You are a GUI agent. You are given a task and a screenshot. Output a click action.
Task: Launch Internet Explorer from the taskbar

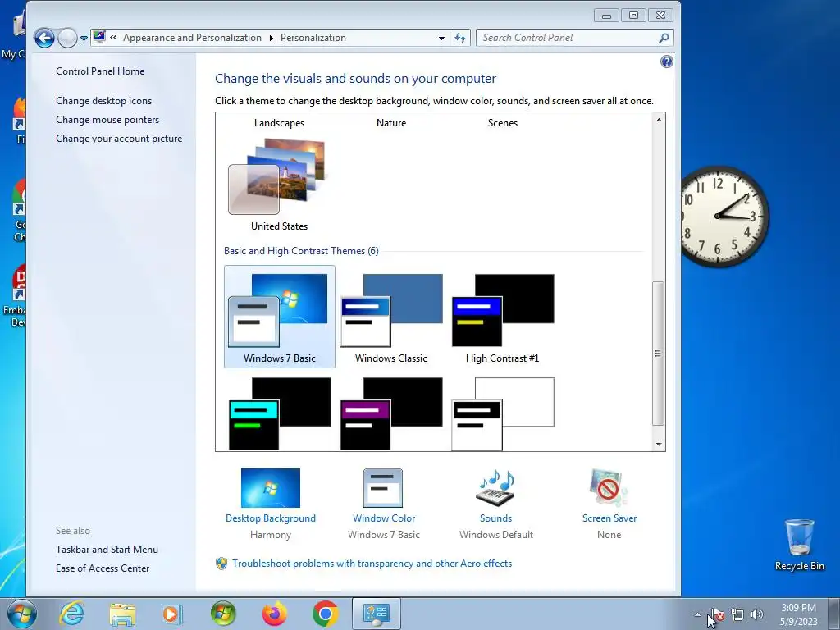pos(71,614)
